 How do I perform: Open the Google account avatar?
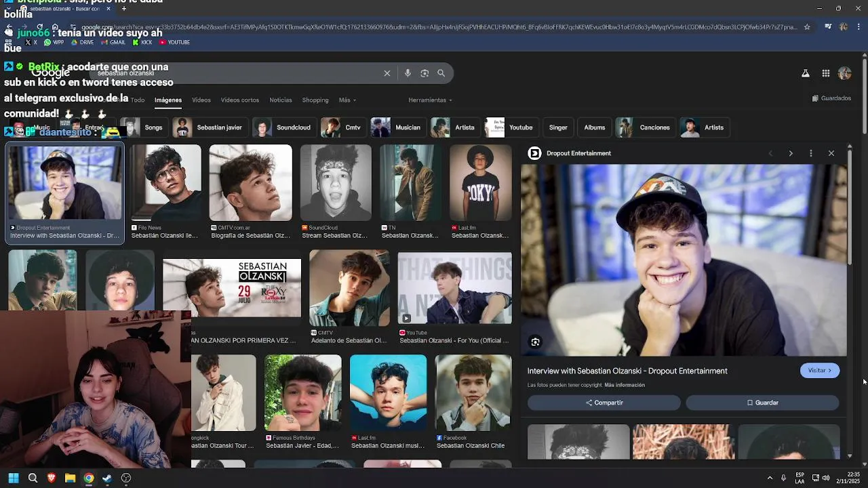(845, 73)
